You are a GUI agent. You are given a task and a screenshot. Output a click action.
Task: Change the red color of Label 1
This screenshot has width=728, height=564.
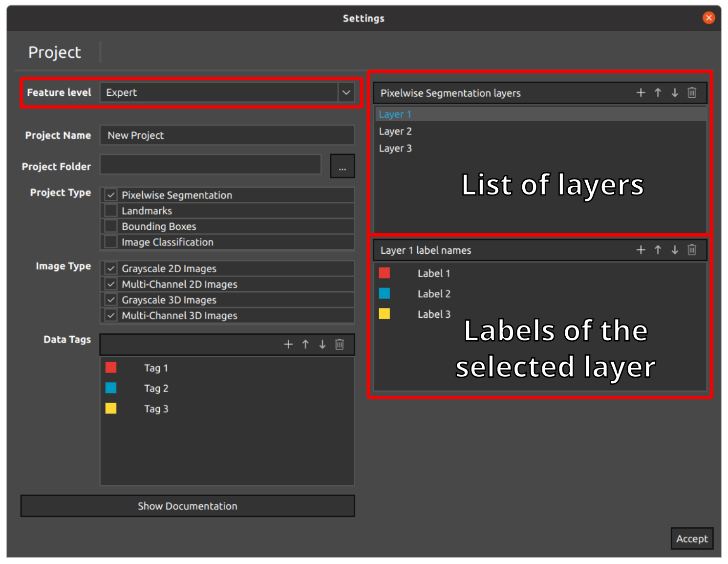(x=385, y=273)
